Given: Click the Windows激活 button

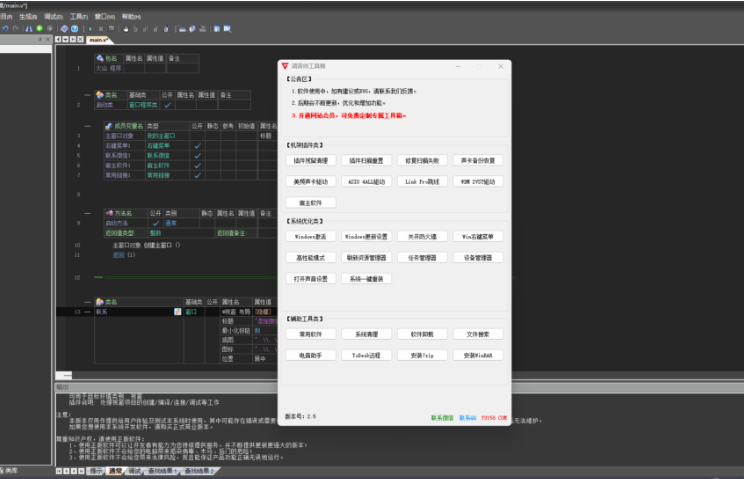Looking at the screenshot, I should (311, 237).
